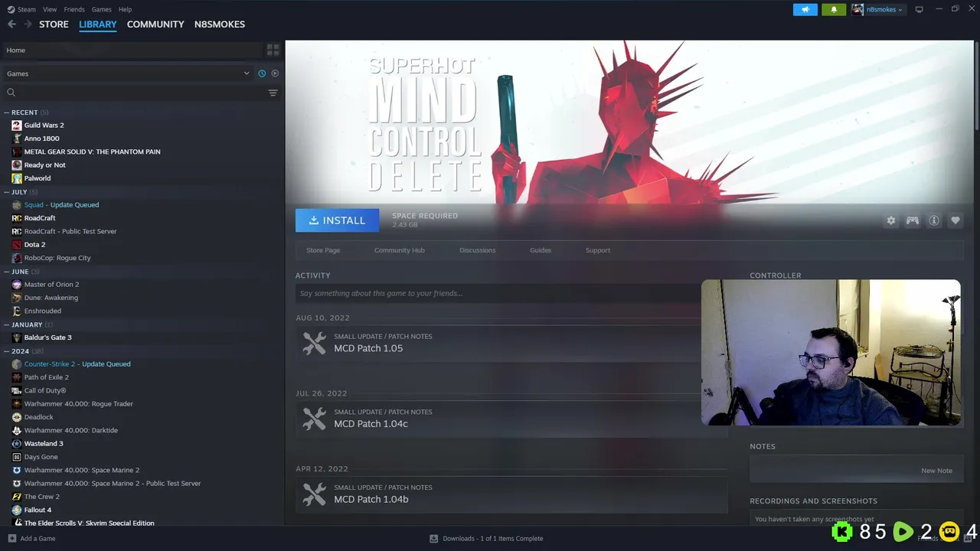980x551 pixels.
Task: Open the Guides link
Action: 541,250
